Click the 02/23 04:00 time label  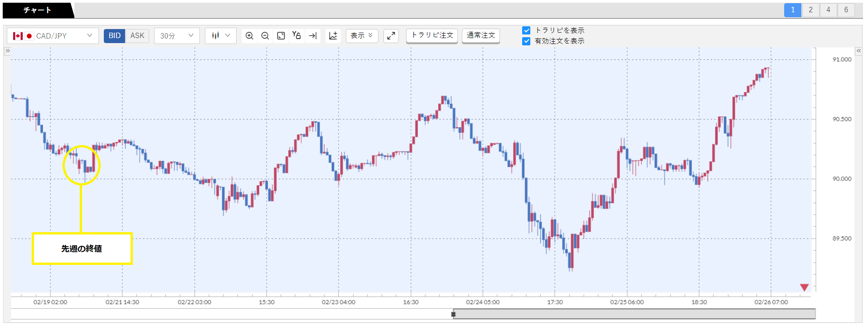point(339,302)
